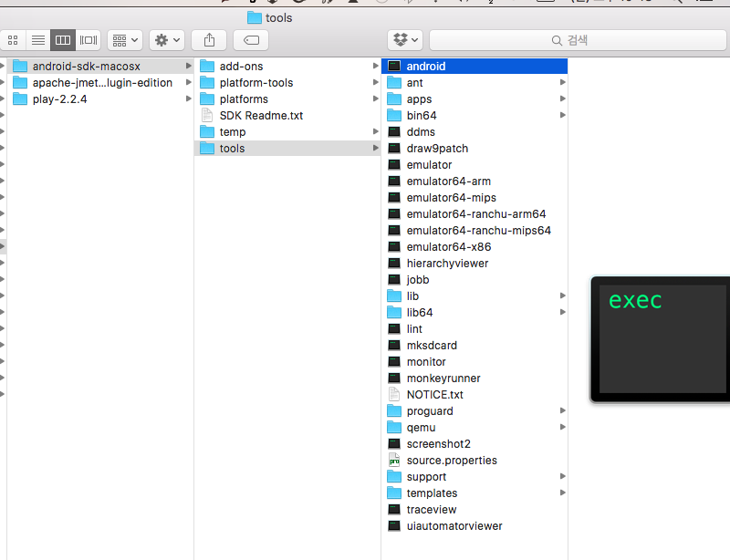Click the monitor executable icon
The width and height of the screenshot is (730, 560).
[394, 362]
